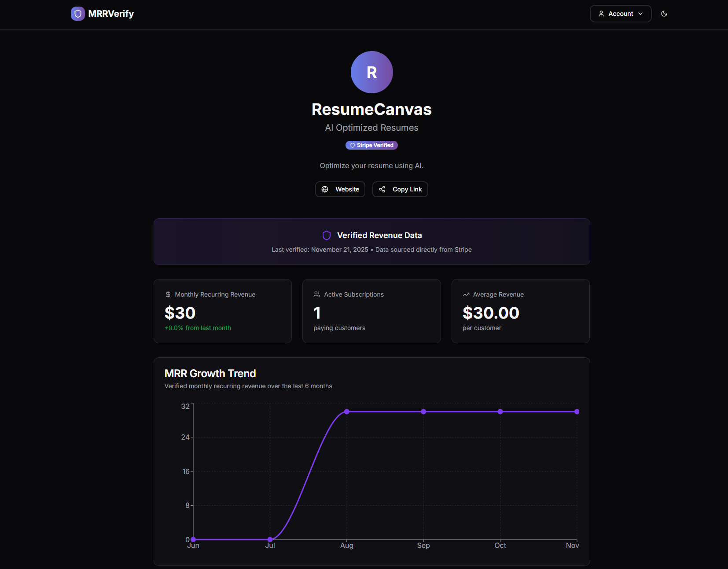Click the share icon in Copy Link button
728x569 pixels.
pos(382,189)
